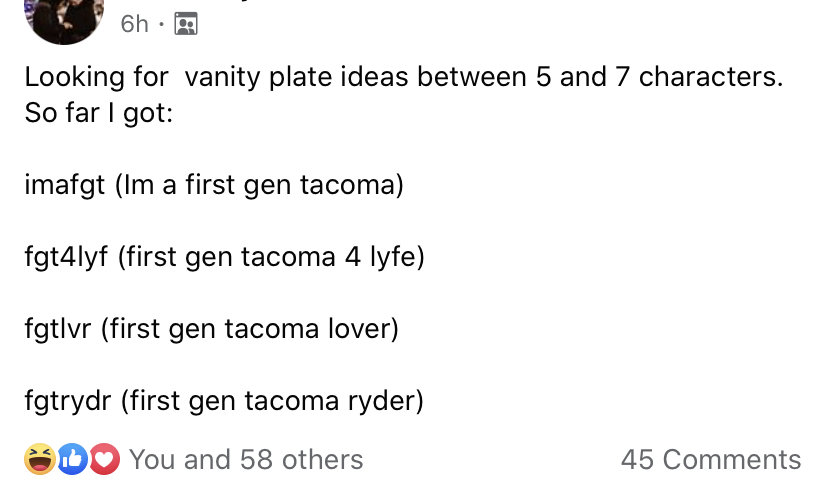Tap the So far I got: line
Screen dimensions: 828x495
[x=99, y=113]
